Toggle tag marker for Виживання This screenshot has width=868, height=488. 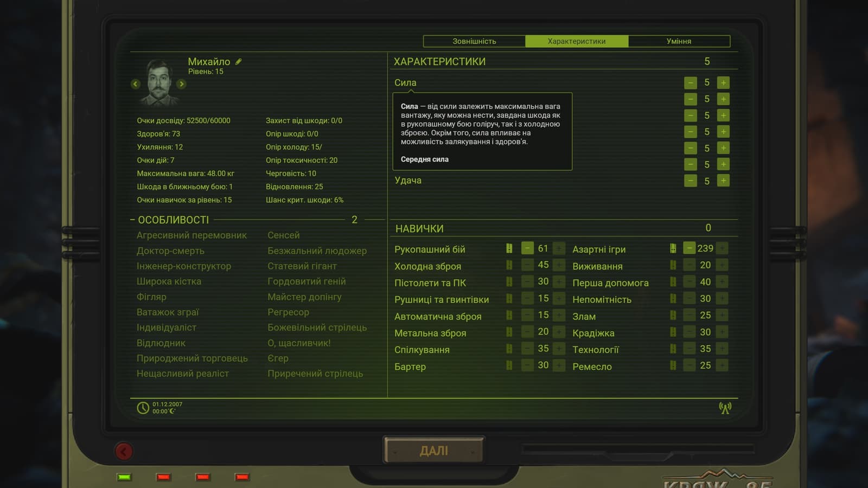point(673,265)
